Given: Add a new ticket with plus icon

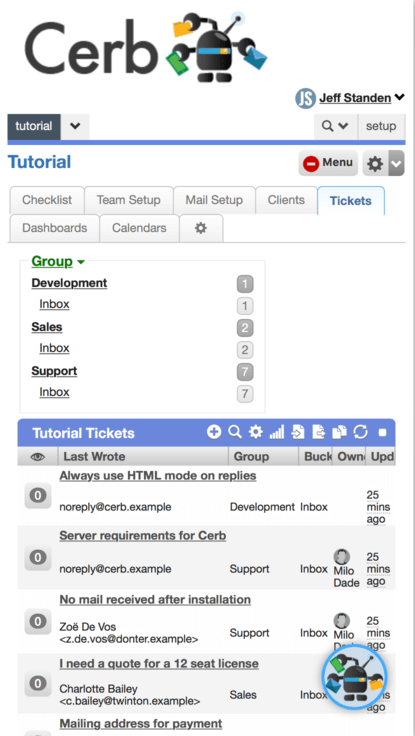Looking at the screenshot, I should pos(214,432).
